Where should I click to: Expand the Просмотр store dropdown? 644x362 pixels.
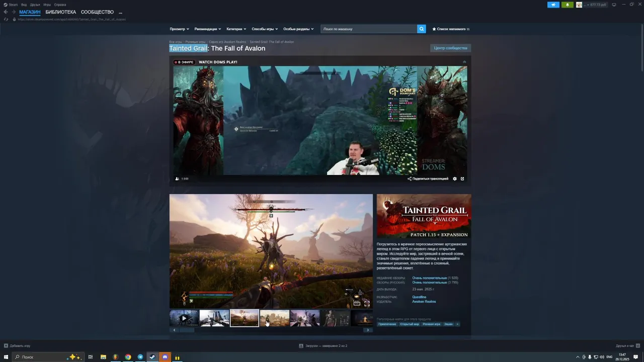click(x=180, y=29)
